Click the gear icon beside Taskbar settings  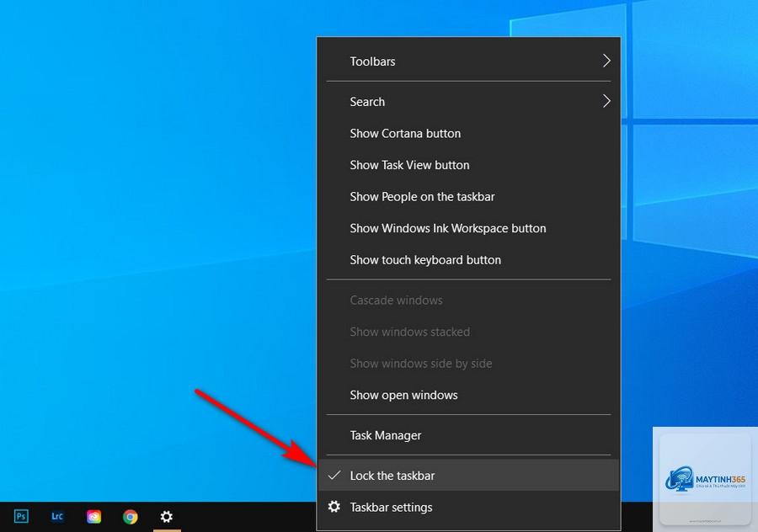click(x=334, y=507)
